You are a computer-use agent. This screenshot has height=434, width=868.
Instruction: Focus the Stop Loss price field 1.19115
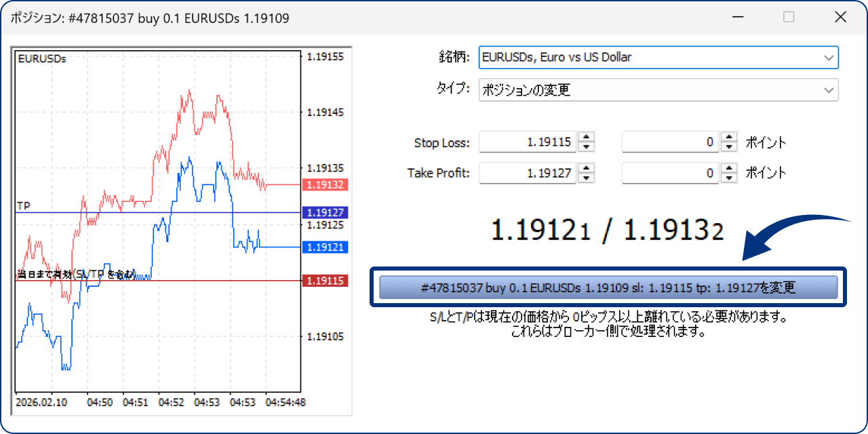coord(528,142)
